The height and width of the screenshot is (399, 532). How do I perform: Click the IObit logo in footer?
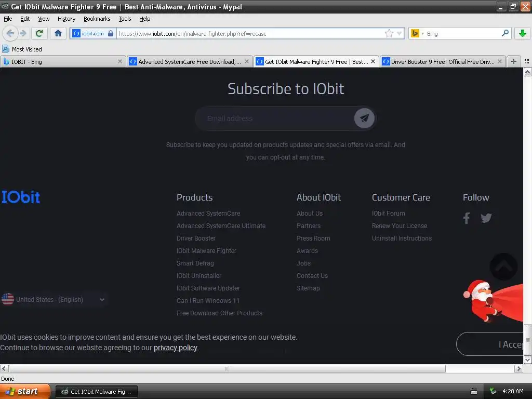click(21, 197)
